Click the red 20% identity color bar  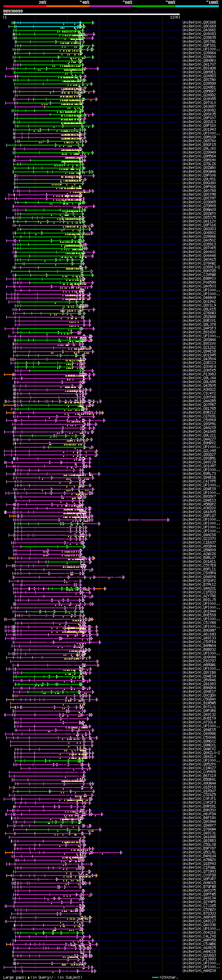[x=25, y=6]
